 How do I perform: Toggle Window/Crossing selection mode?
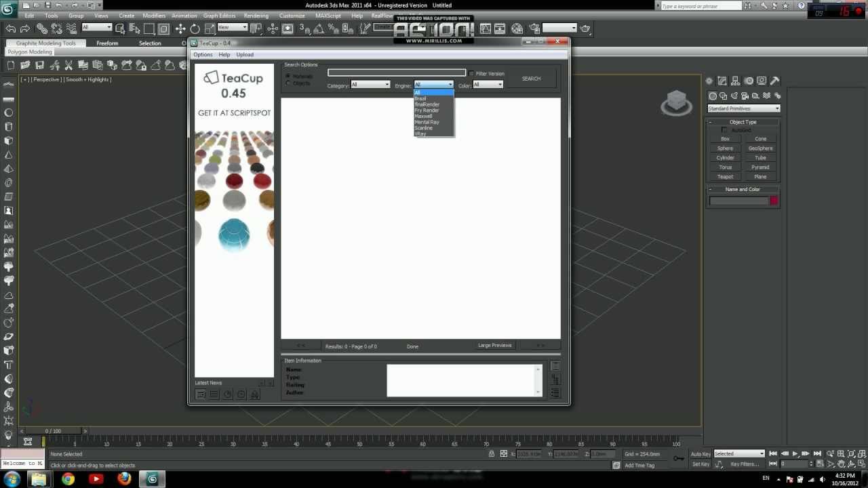point(163,28)
